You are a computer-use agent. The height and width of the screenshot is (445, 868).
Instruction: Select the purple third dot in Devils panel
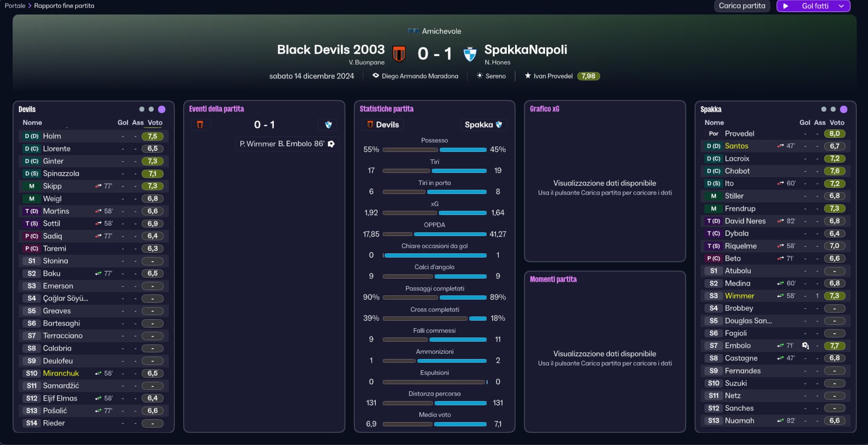(x=162, y=109)
